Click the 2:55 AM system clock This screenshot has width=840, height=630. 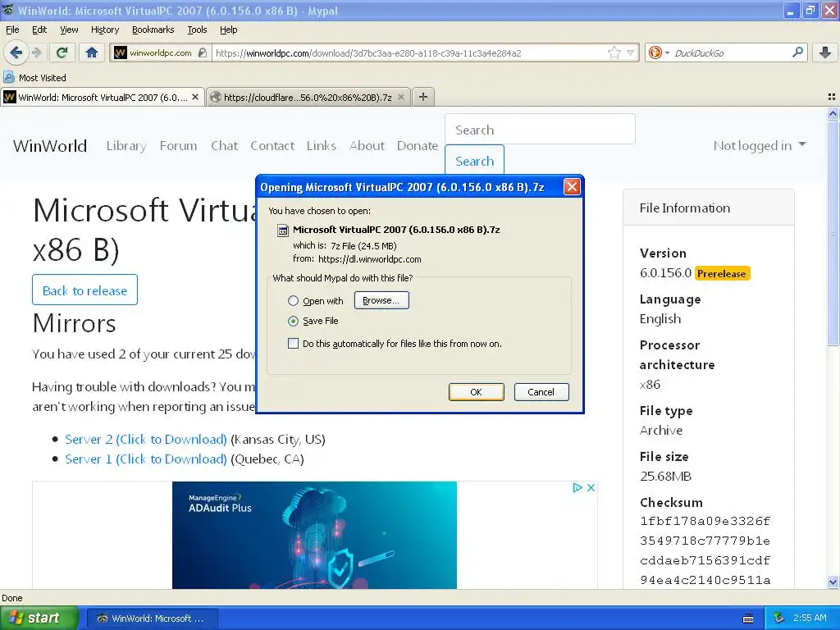click(x=810, y=618)
